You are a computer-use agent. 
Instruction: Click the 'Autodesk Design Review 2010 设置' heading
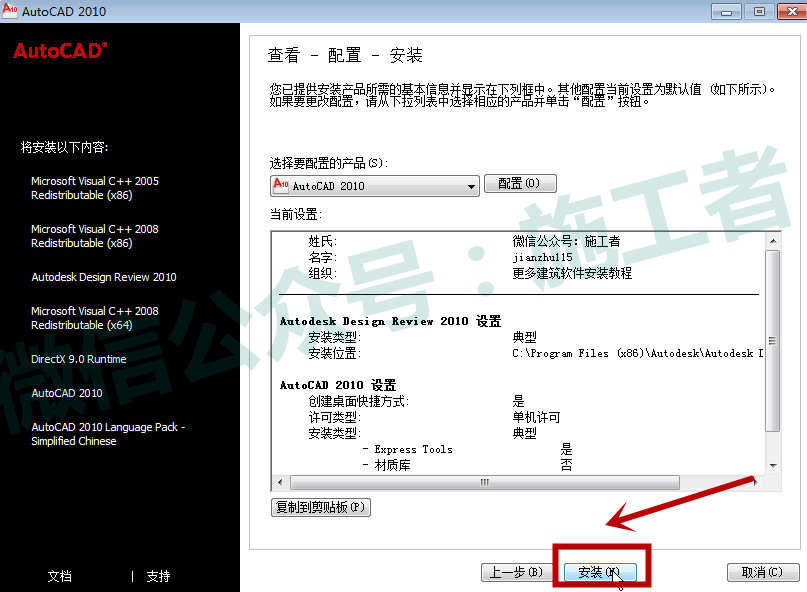(391, 321)
